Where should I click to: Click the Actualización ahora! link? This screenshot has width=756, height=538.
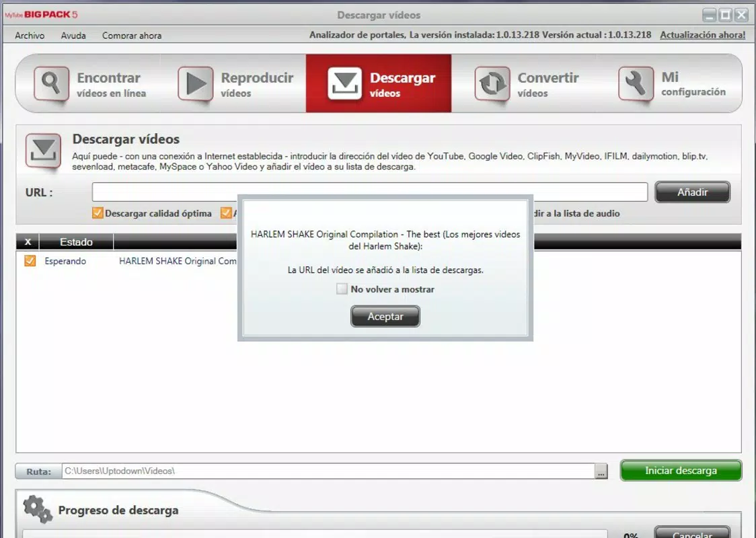click(x=702, y=35)
